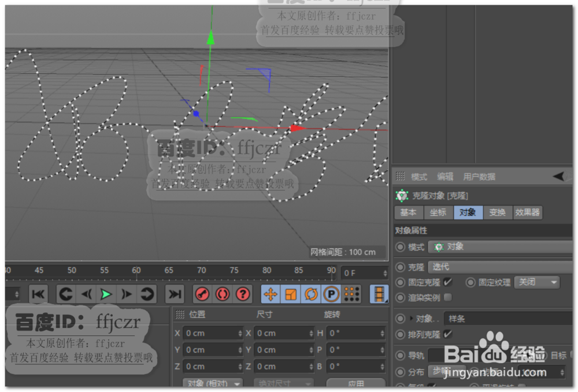The height and width of the screenshot is (392, 578).
Task: Click timeline at frame 75
Action: coord(234,271)
